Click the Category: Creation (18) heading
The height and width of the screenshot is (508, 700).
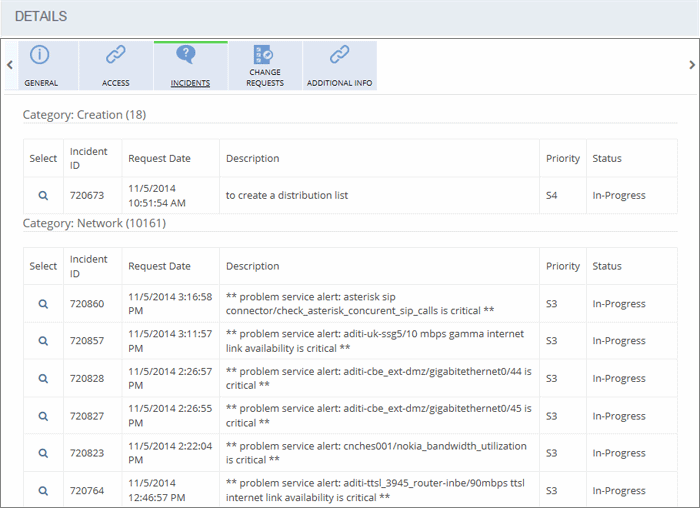[84, 115]
